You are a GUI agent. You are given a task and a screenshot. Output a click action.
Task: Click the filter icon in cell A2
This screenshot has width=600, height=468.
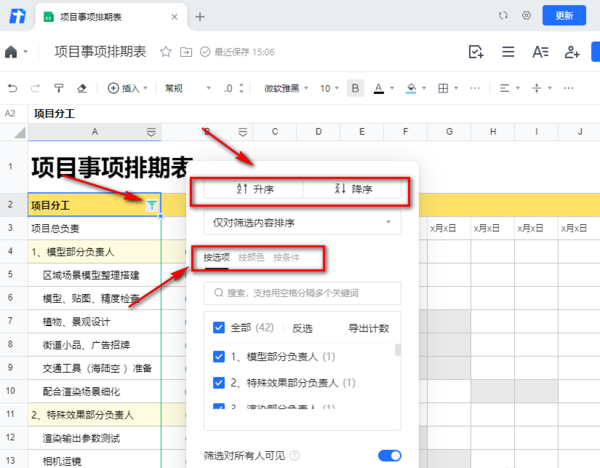tap(151, 205)
